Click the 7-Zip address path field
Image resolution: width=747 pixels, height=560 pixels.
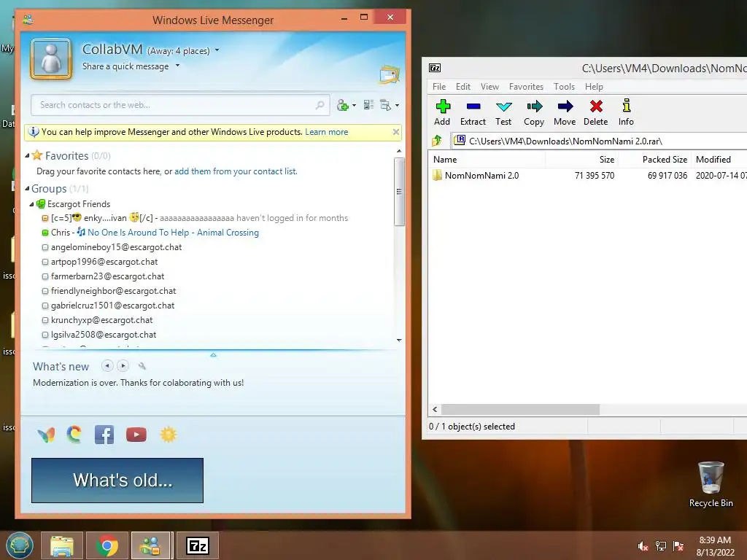click(x=600, y=141)
